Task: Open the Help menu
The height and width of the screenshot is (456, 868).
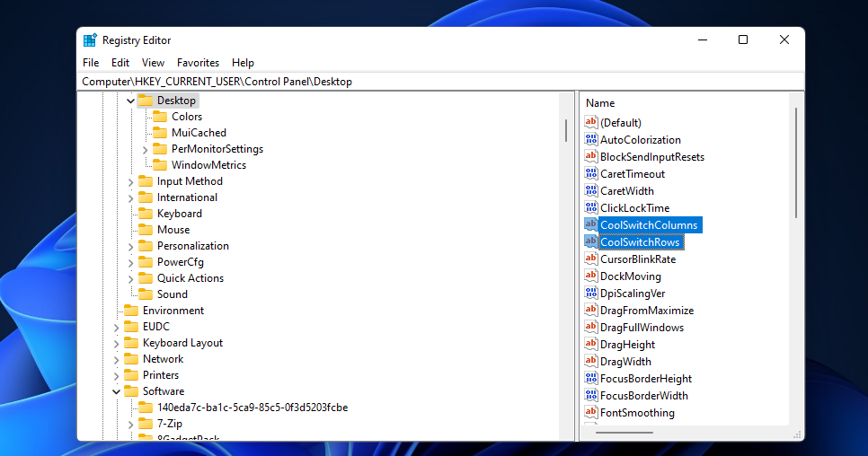Action: coord(243,63)
